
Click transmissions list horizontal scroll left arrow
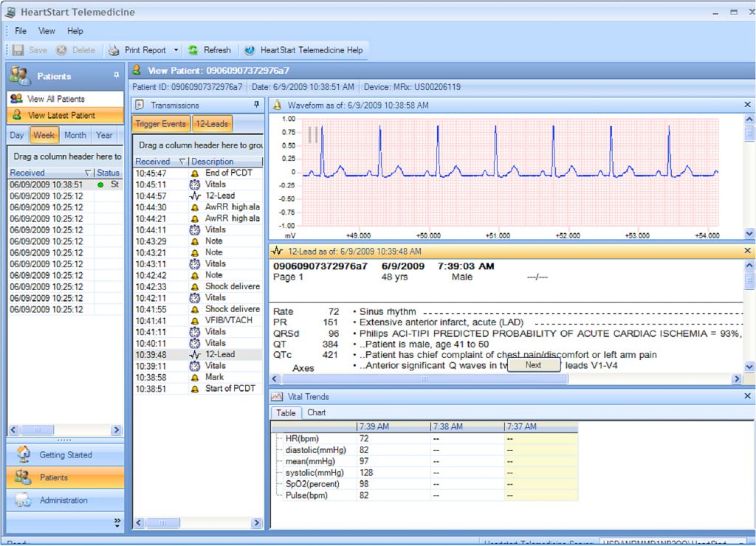coord(139,522)
